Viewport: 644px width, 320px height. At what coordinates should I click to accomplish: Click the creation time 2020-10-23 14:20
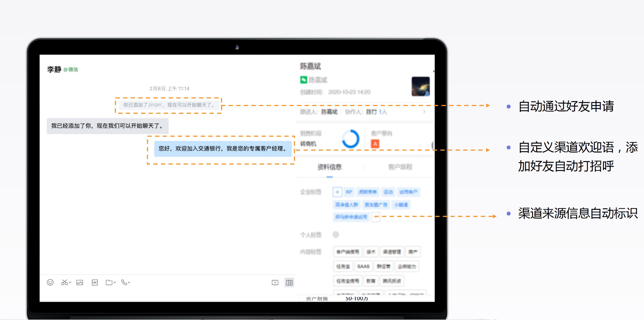coord(349,92)
